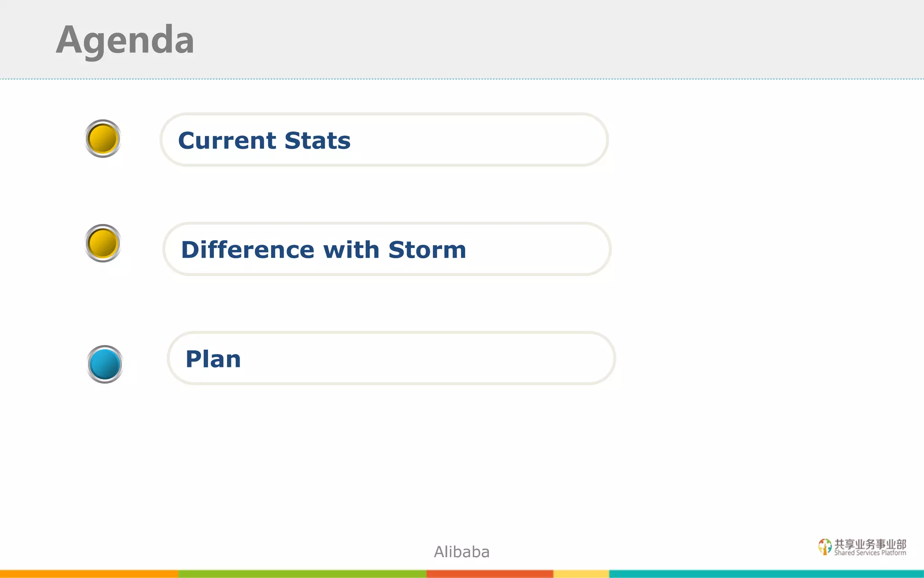
Task: Click the orange segment of bottom bar
Action: coord(89,574)
